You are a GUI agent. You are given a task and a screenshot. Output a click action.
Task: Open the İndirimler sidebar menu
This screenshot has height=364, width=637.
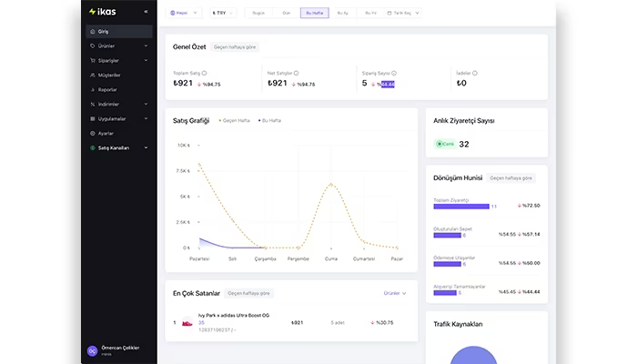119,105
